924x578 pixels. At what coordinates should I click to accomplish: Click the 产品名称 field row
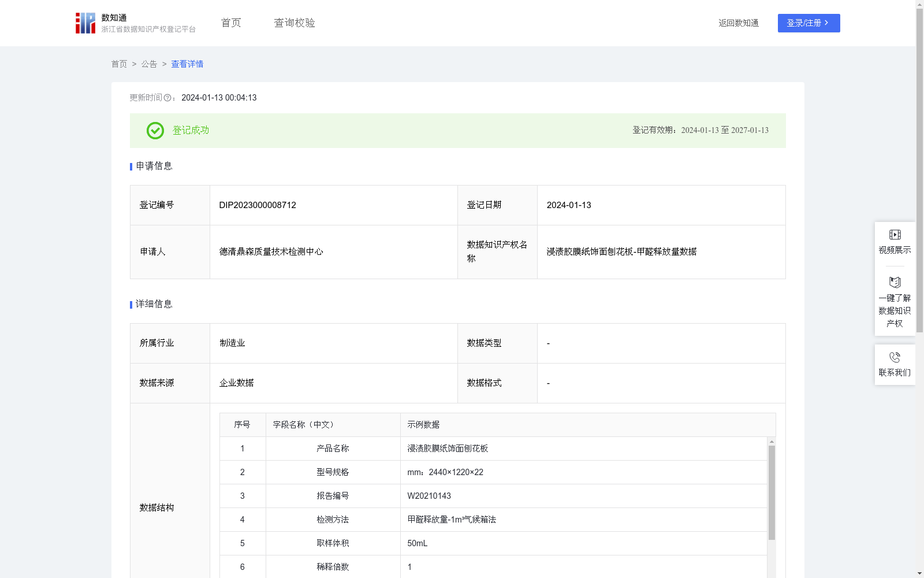pos(493,449)
